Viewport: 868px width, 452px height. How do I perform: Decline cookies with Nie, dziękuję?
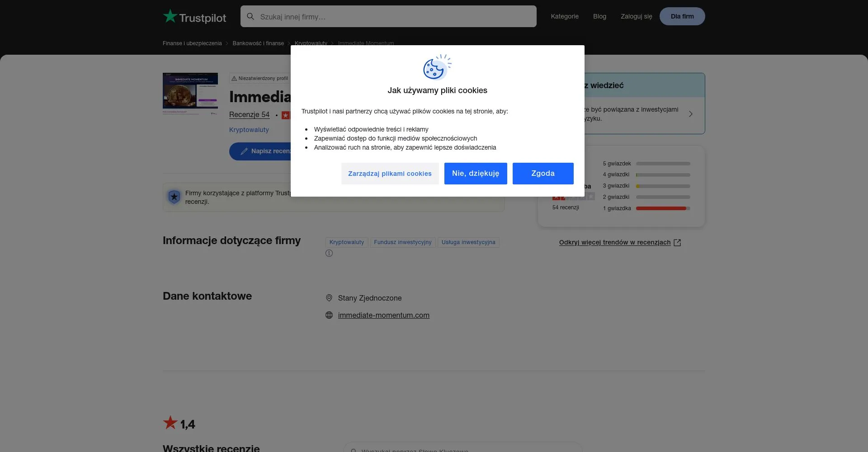coord(476,174)
